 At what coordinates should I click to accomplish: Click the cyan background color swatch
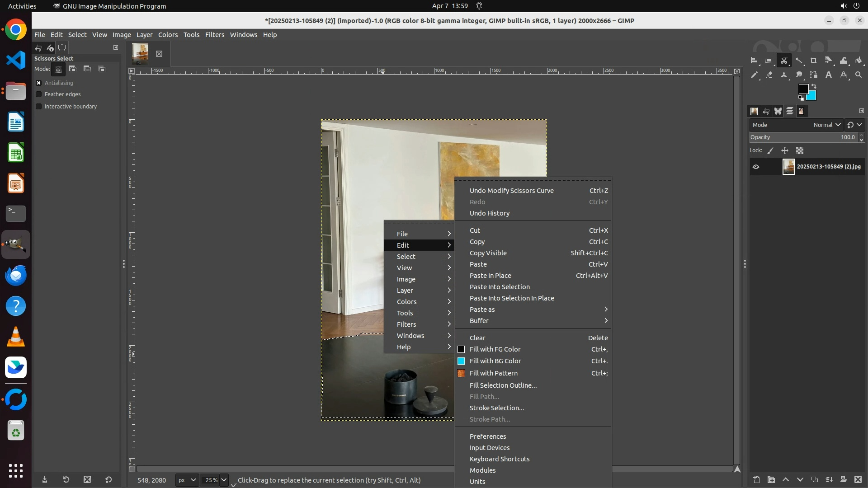click(x=812, y=96)
